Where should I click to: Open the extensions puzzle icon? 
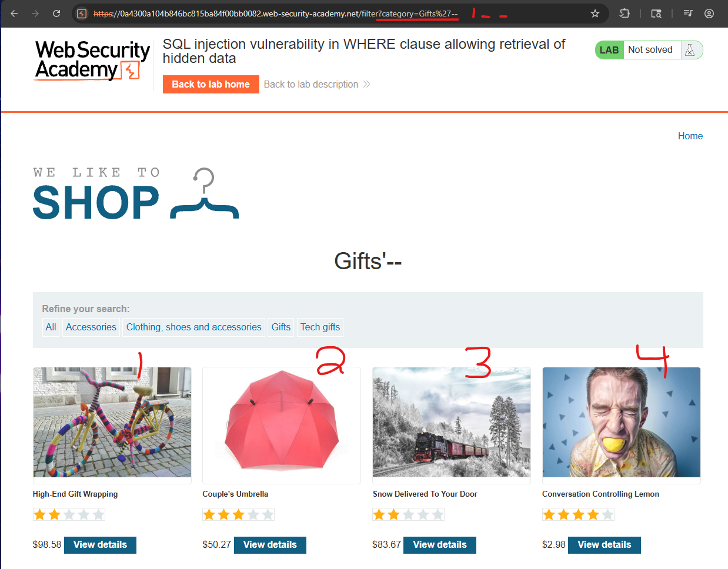(625, 14)
